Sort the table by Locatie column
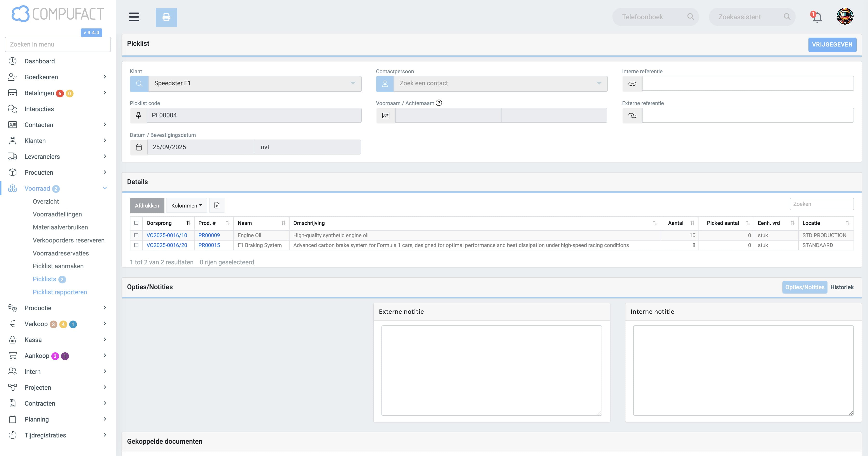 [x=826, y=223]
